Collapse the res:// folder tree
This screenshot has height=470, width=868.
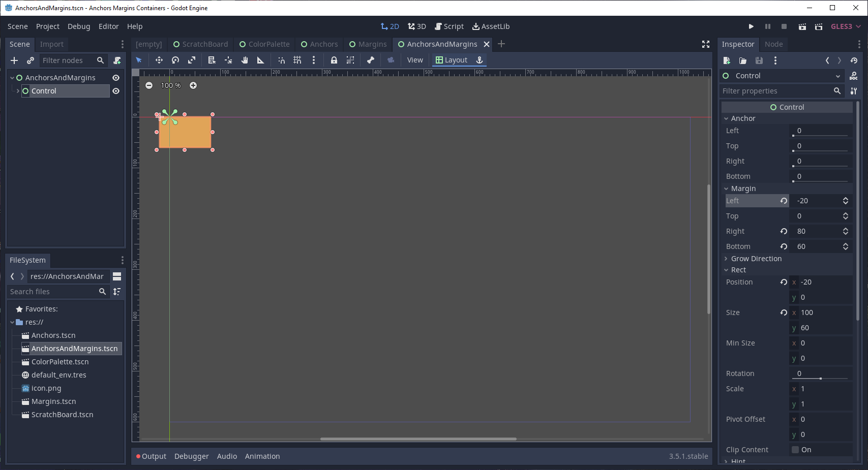click(x=12, y=322)
